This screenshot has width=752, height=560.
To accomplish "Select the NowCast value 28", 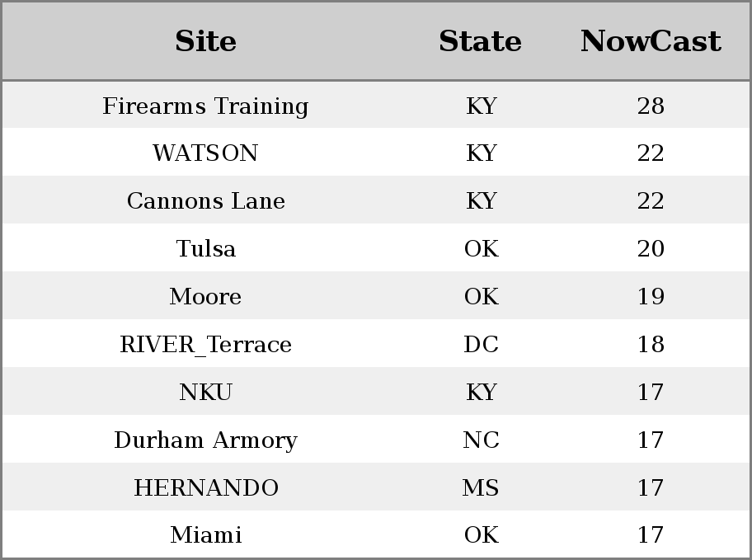I will click(x=651, y=106).
